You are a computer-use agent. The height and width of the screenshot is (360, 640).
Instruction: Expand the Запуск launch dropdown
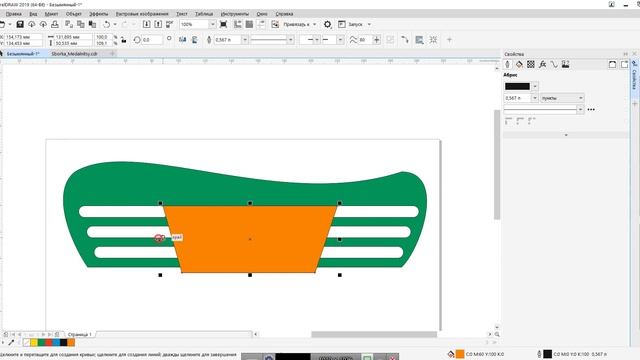pyautogui.click(x=369, y=24)
